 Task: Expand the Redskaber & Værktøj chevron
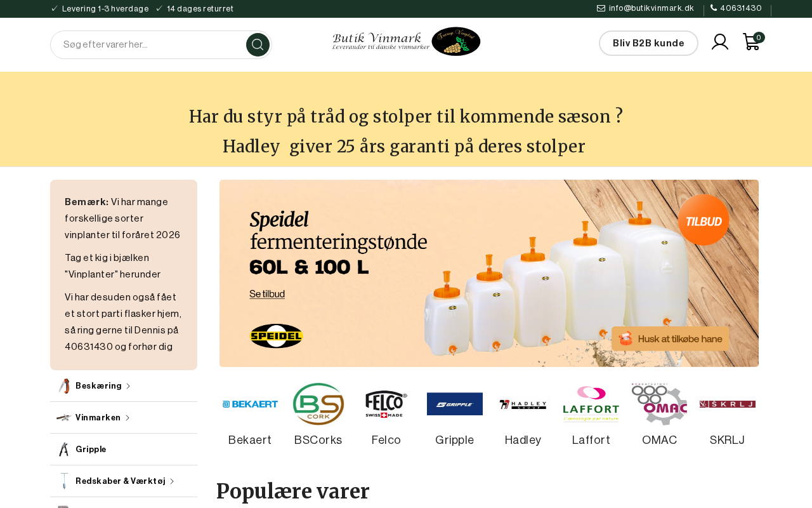coord(172,481)
